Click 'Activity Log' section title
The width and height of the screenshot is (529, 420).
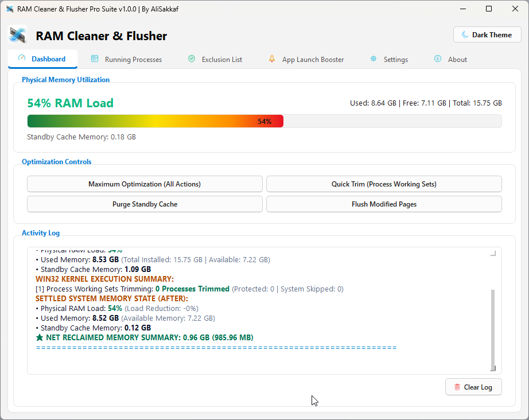point(41,233)
